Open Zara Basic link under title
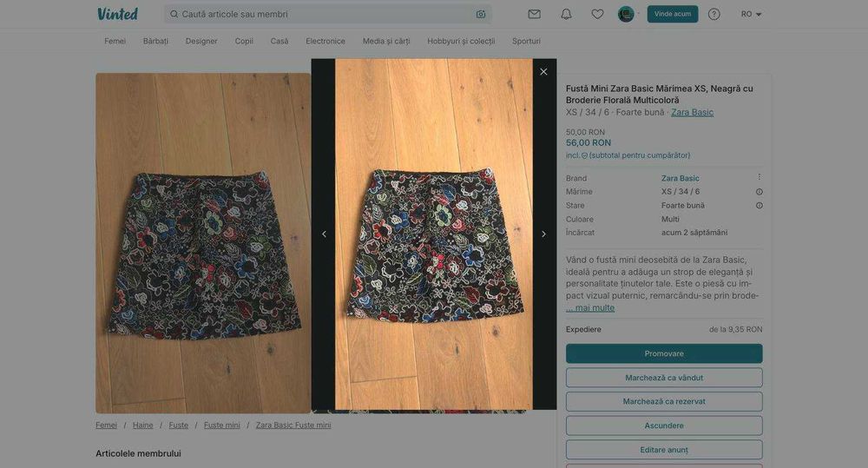 pos(693,112)
